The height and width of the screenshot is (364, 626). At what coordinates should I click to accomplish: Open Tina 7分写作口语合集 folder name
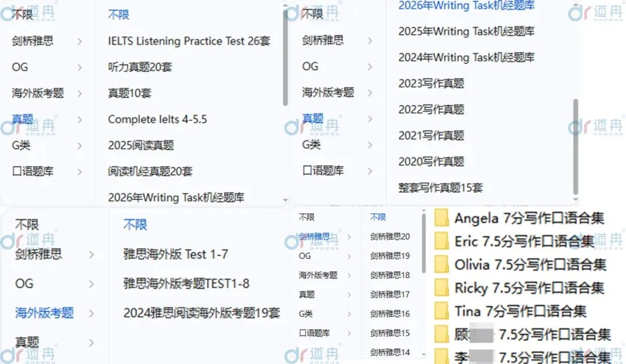(520, 311)
